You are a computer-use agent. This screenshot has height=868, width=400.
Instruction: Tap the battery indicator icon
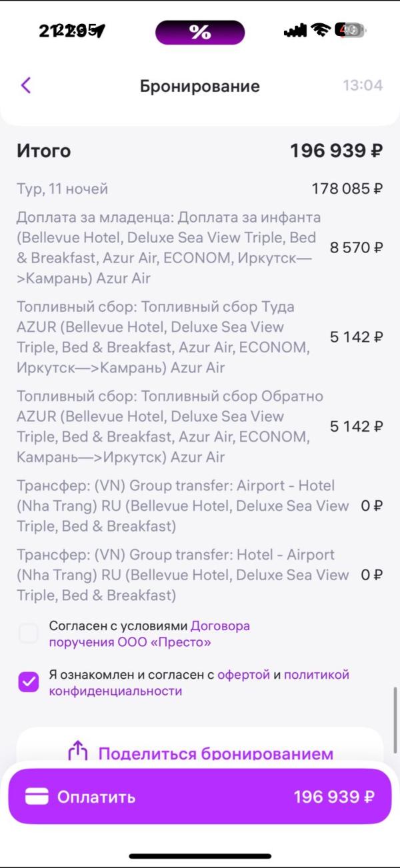point(350,30)
